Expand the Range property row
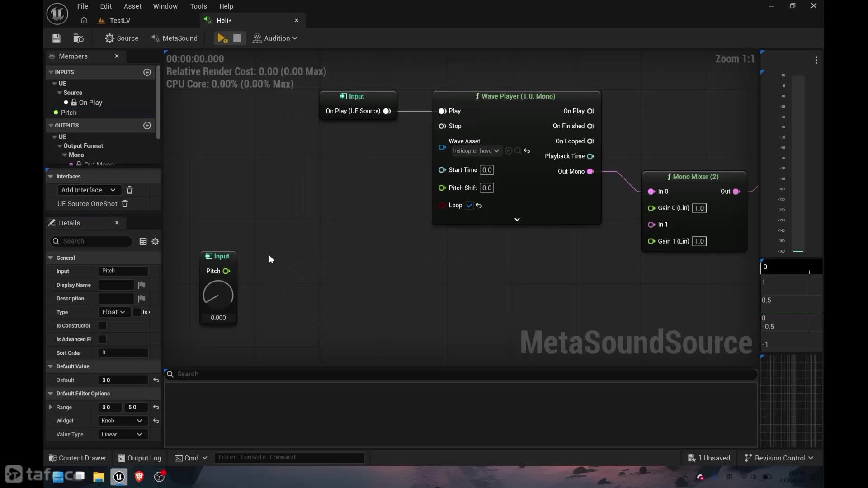This screenshot has width=868, height=488. 50,408
